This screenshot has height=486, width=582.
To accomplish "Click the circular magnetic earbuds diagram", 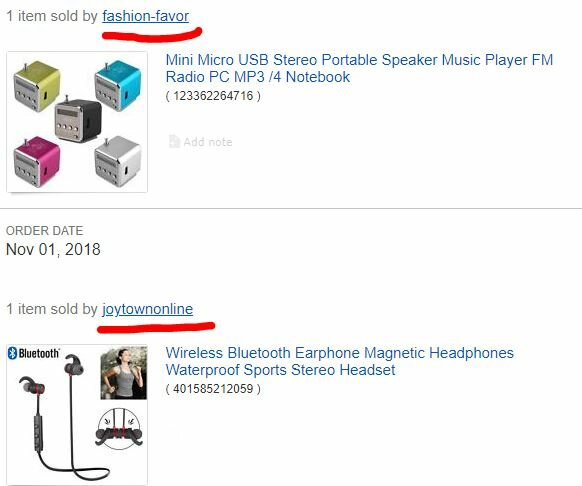I will coord(119,428).
